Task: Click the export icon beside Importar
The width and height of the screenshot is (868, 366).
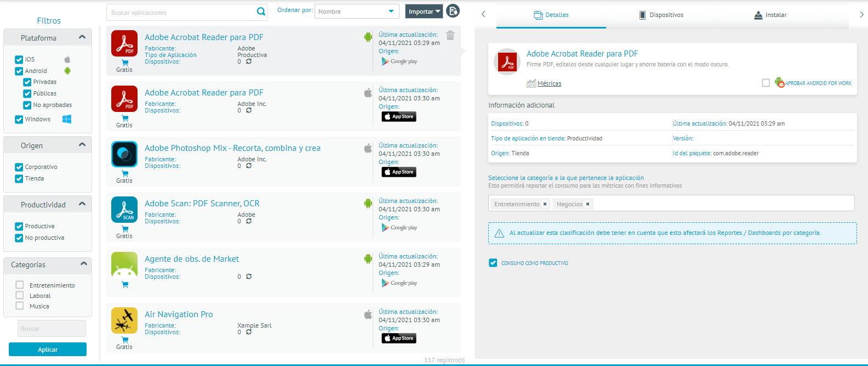Action: 453,11
